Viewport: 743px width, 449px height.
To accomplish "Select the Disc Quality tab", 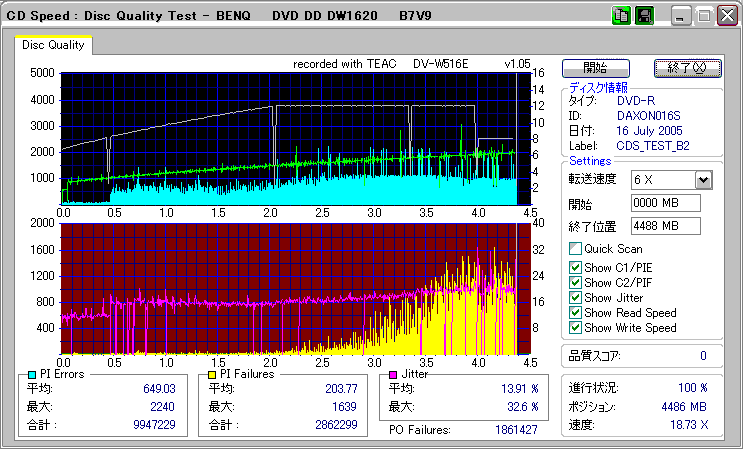I will [53, 45].
